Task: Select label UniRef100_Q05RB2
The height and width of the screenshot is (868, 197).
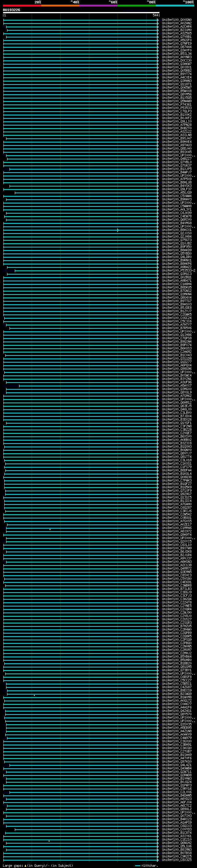Action: [x=177, y=71]
